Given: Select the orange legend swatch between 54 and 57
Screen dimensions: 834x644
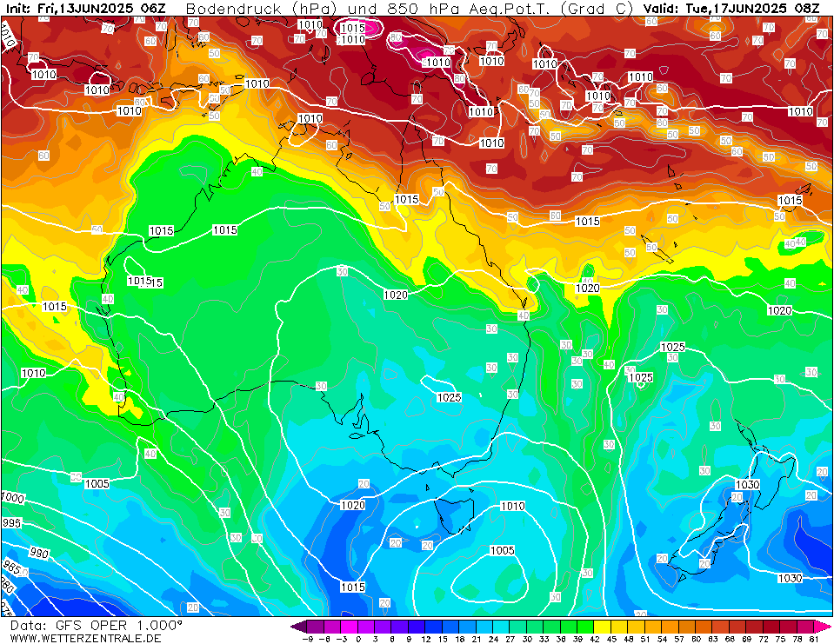Looking at the screenshot, I should [x=671, y=626].
